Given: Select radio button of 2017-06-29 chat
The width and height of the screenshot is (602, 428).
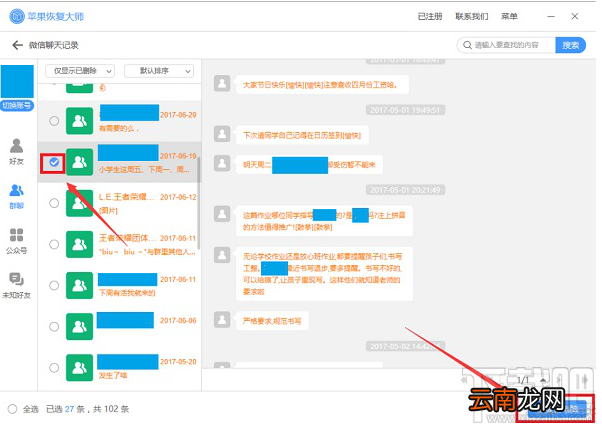Looking at the screenshot, I should click(x=54, y=121).
